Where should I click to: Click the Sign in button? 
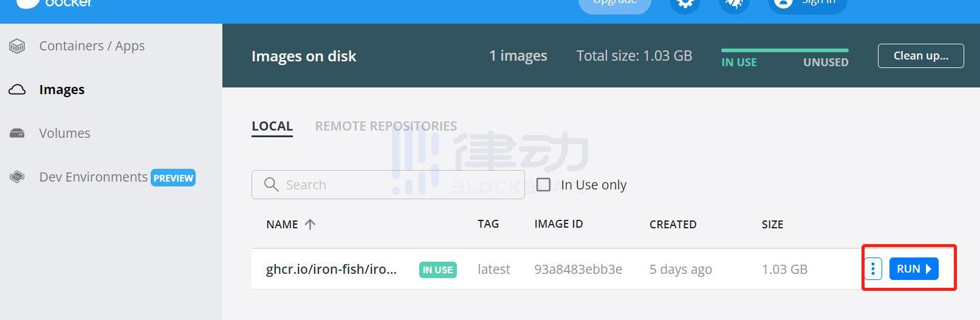click(x=807, y=4)
